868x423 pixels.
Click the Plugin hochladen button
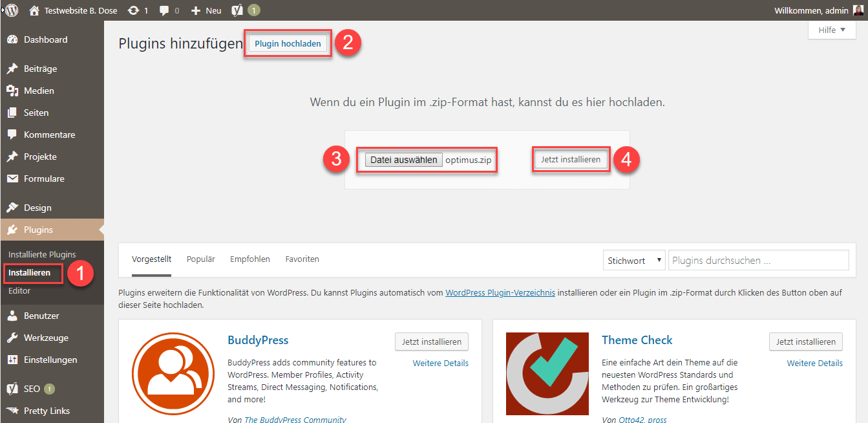pyautogui.click(x=288, y=44)
